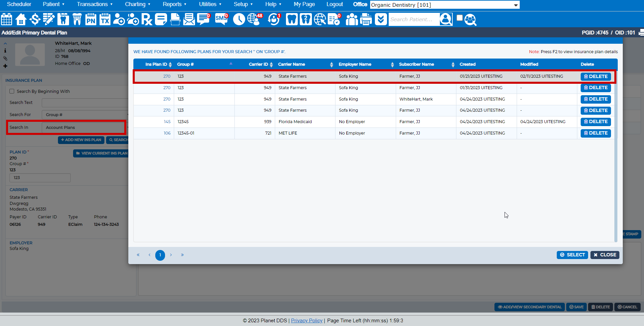Click the patient search magnifier icon
Screen dimensions: 644x326
tap(471, 20)
